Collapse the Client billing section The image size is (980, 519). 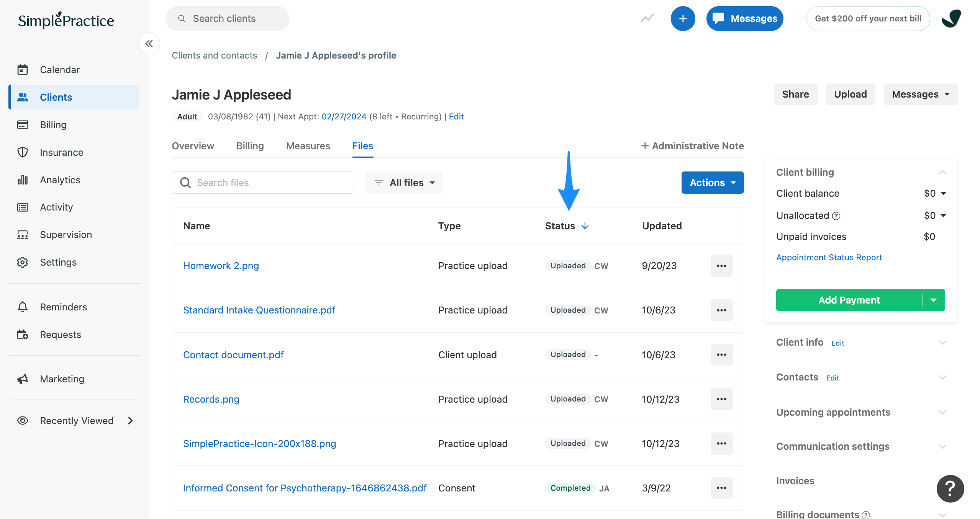click(942, 172)
